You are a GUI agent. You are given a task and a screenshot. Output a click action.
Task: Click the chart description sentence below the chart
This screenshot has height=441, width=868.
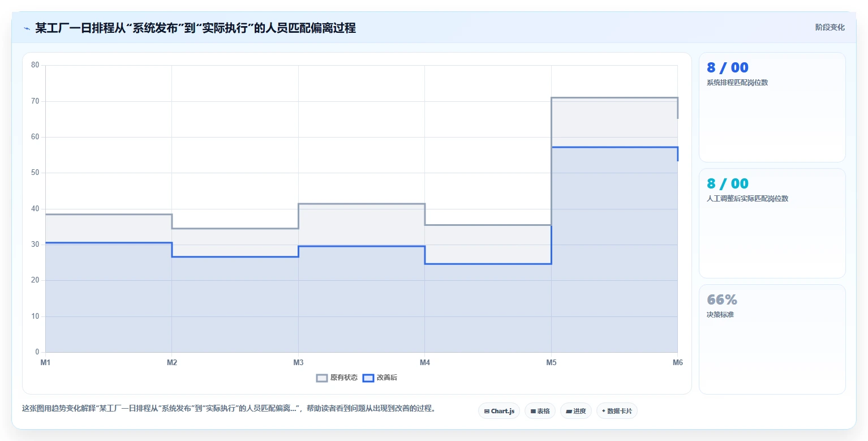[x=229, y=408]
